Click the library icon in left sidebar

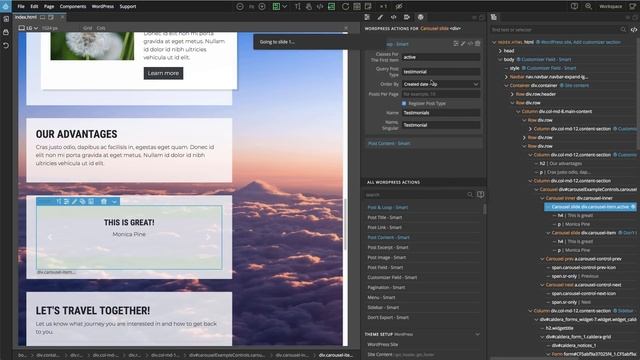pos(6,32)
